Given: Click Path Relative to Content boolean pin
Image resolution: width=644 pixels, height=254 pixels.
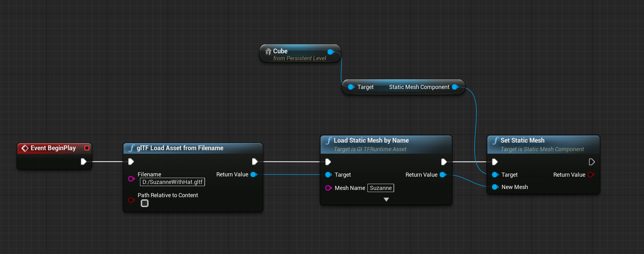Looking at the screenshot, I should point(131,200).
